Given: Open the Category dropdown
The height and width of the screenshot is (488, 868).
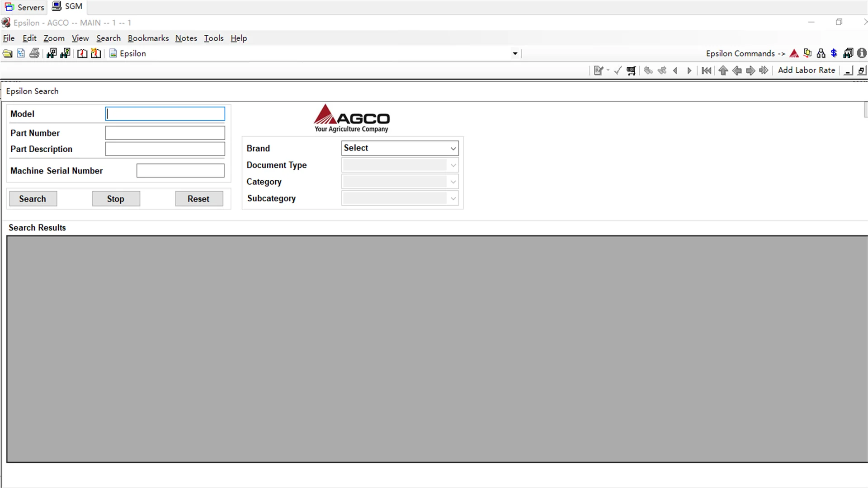Looking at the screenshot, I should 400,182.
